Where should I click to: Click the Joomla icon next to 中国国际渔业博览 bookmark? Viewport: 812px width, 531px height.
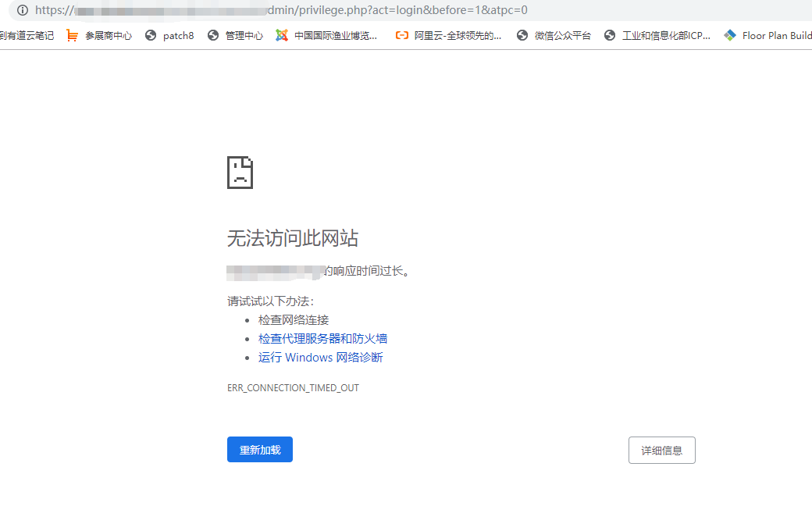coord(281,34)
